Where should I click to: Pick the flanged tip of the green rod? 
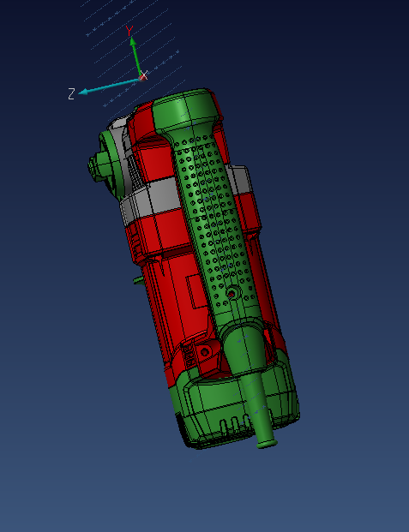point(267,444)
